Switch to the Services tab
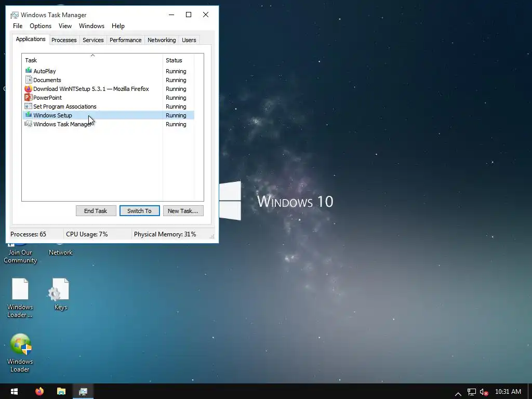532x399 pixels. pos(93,40)
